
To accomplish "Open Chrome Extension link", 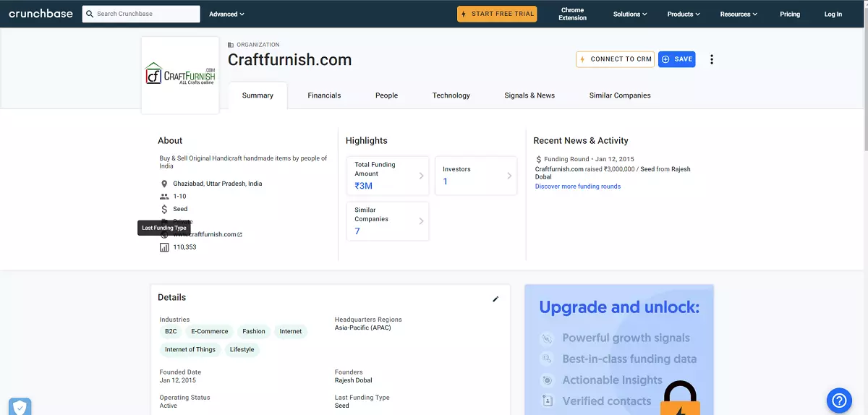I will click(x=572, y=14).
